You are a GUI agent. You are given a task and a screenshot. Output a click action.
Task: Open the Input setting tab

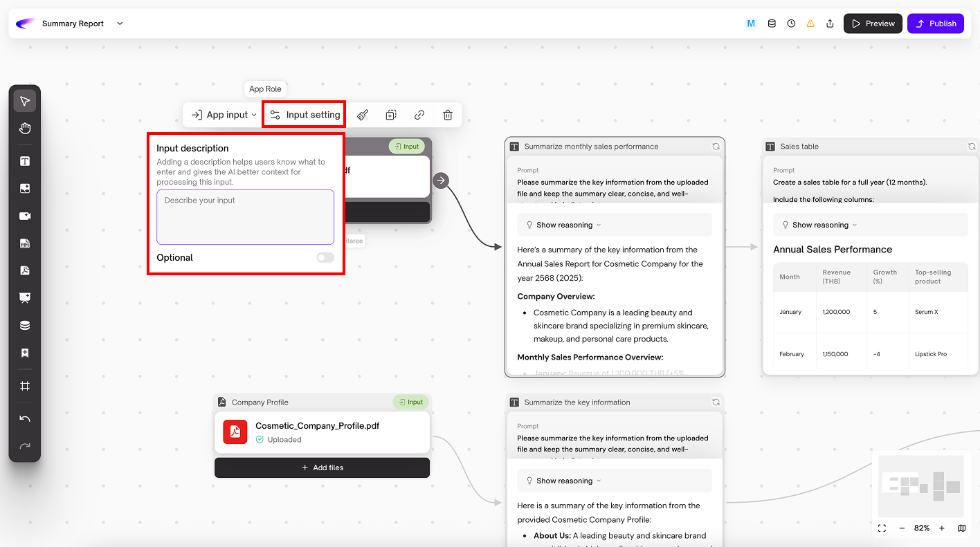pos(305,115)
